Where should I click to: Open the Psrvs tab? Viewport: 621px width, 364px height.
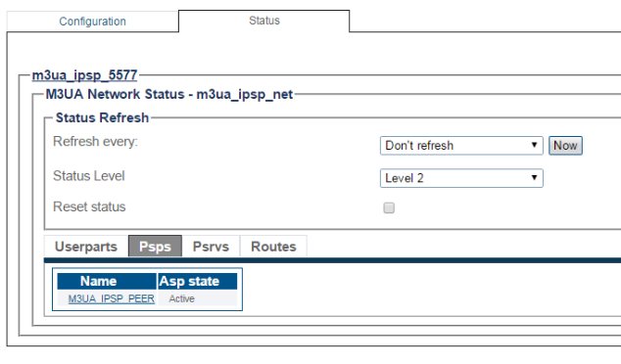pyautogui.click(x=211, y=247)
